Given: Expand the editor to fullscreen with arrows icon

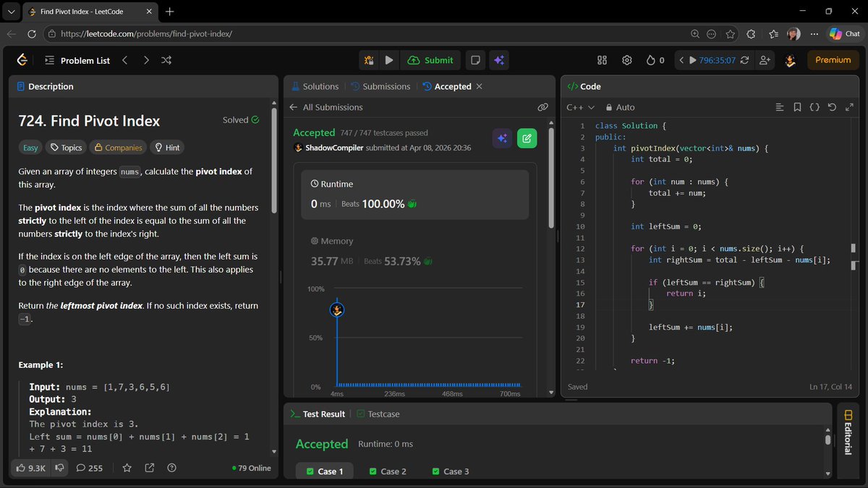Looking at the screenshot, I should pyautogui.click(x=849, y=106).
